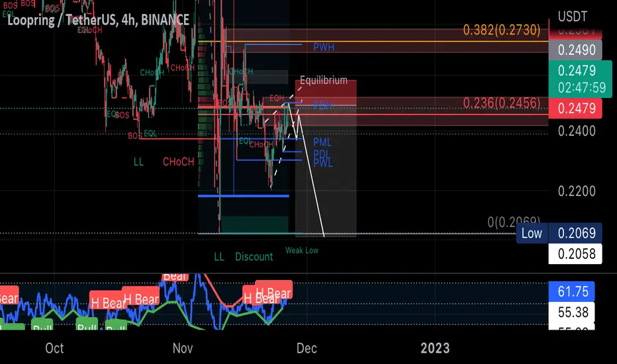Select the thick blue horizontal support line

pos(244,196)
